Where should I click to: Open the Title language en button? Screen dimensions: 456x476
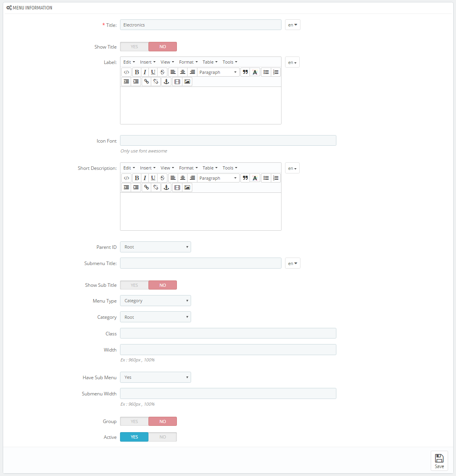coord(293,25)
